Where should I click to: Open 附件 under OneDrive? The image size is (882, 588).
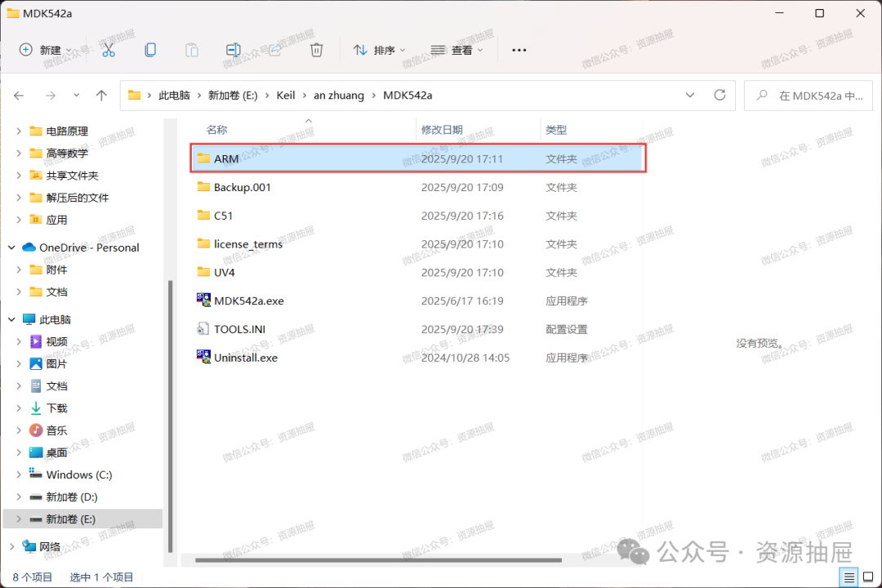[56, 269]
